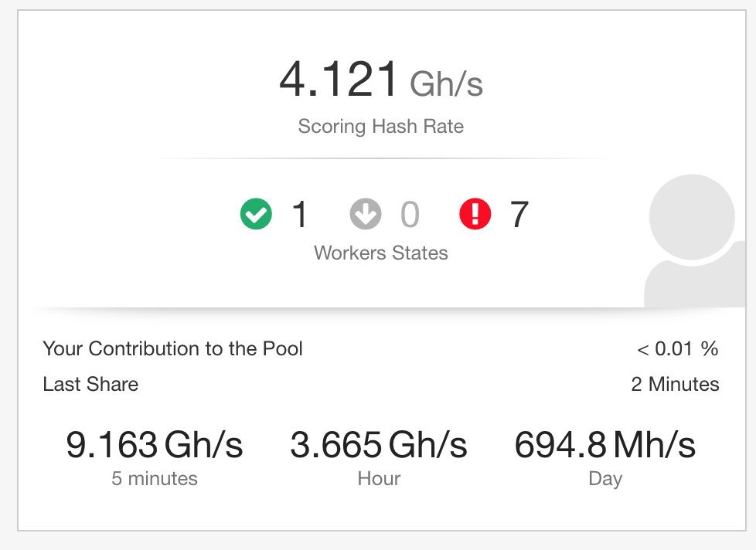This screenshot has width=756, height=550.
Task: Click the Day interval label
Action: (x=605, y=479)
